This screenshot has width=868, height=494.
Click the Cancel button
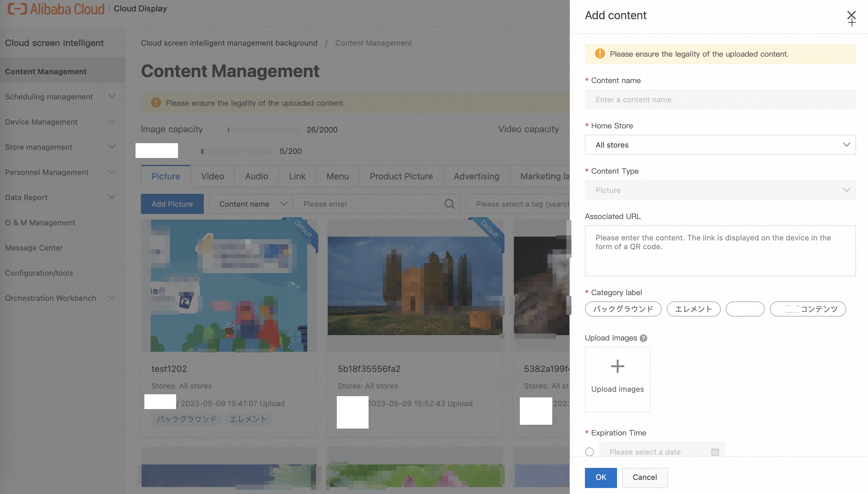pyautogui.click(x=645, y=477)
